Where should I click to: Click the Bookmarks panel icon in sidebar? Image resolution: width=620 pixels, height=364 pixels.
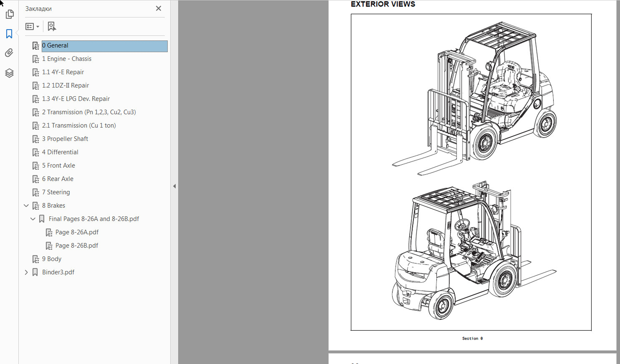click(x=9, y=34)
